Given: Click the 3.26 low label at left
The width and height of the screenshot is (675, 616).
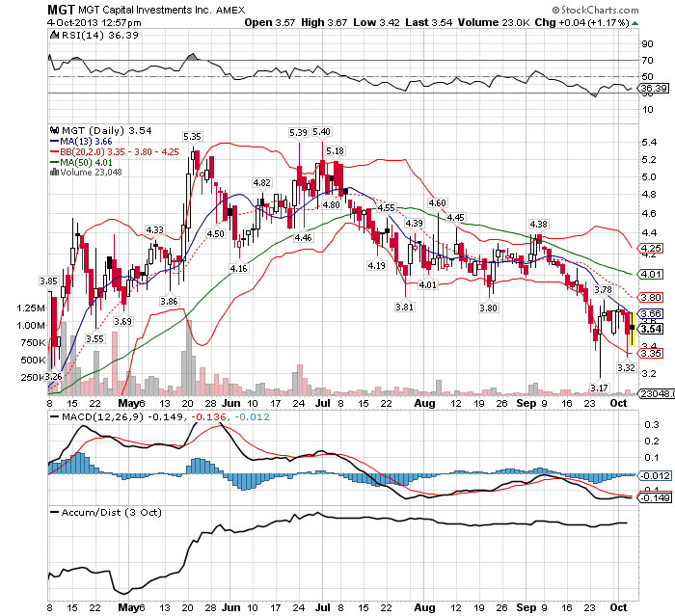Looking at the screenshot, I should (x=53, y=376).
